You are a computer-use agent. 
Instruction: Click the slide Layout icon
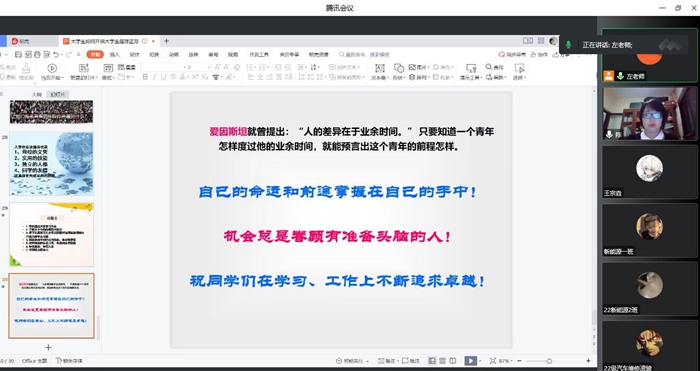click(x=108, y=68)
